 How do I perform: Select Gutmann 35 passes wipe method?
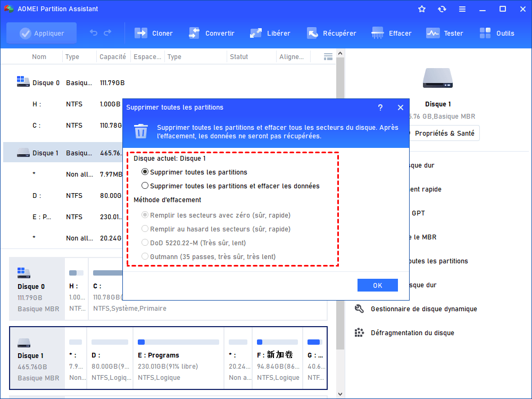209,256
